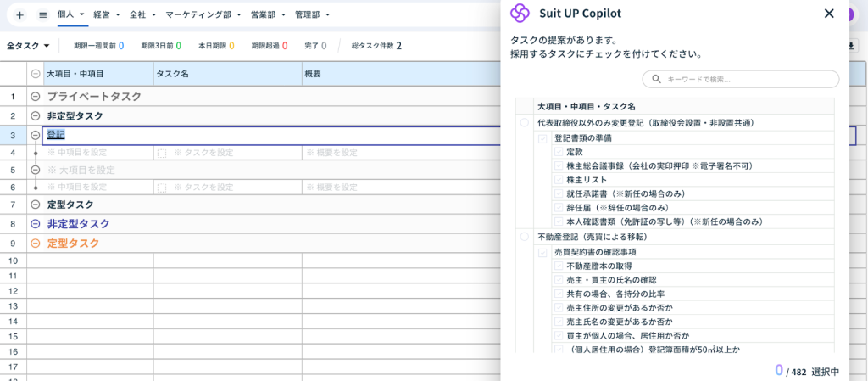
Task: Collapse the プライベートタスク row
Action: (x=35, y=97)
